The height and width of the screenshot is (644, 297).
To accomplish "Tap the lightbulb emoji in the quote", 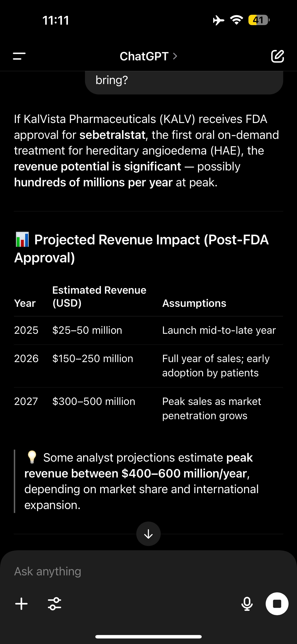I will pyautogui.click(x=32, y=457).
